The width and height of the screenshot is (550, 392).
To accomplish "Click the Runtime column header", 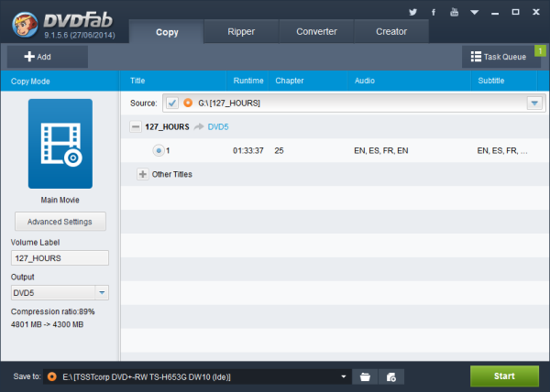I will point(248,81).
